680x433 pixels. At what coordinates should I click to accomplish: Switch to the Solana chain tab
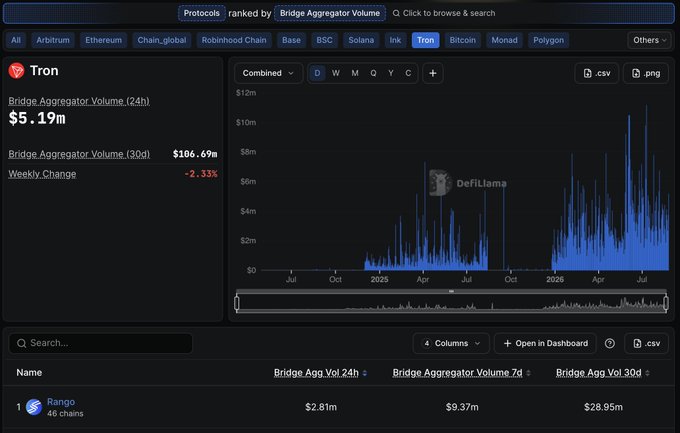pos(361,40)
